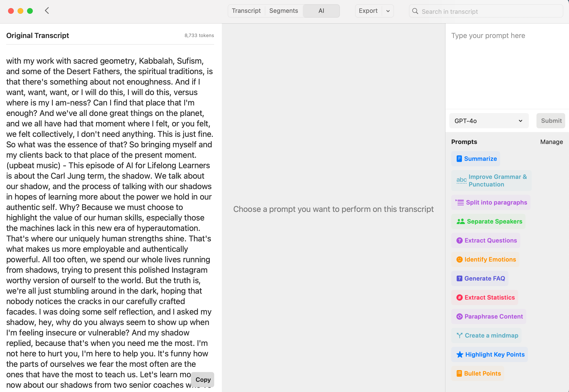Run the Improve Grammar & Punctuation prompt

click(491, 181)
